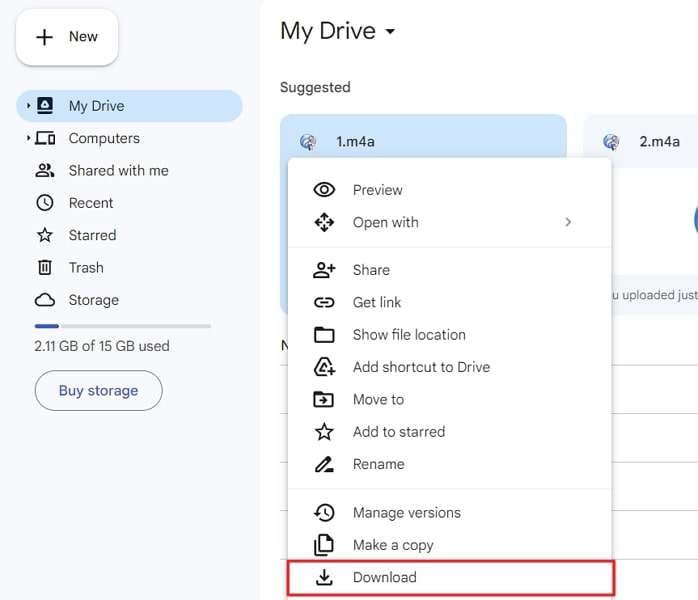Click the Add shortcut to Drive icon
The width and height of the screenshot is (698, 600).
324,367
